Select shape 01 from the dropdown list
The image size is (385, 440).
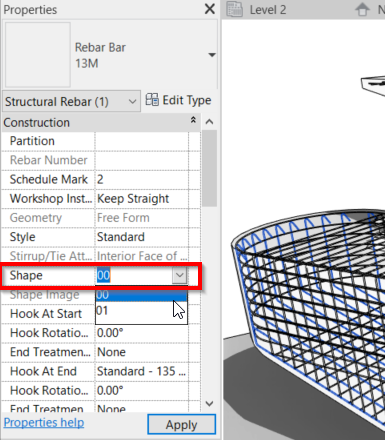tap(141, 311)
